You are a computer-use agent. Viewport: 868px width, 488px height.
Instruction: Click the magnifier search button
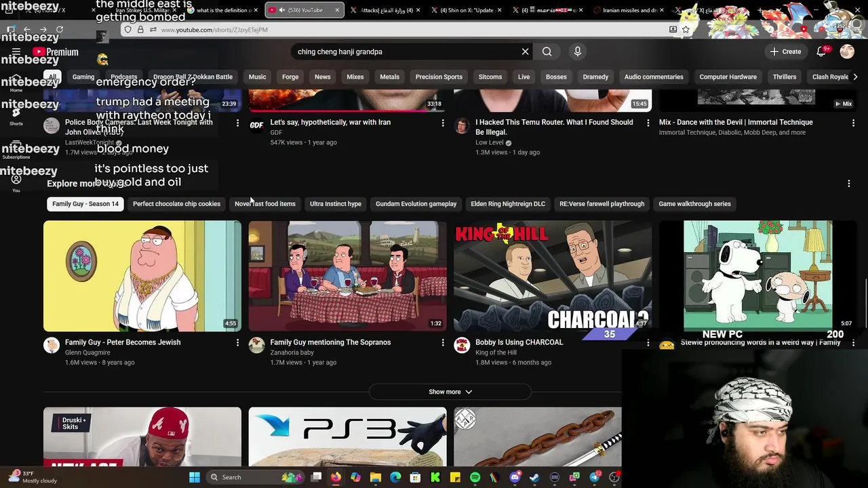click(547, 52)
